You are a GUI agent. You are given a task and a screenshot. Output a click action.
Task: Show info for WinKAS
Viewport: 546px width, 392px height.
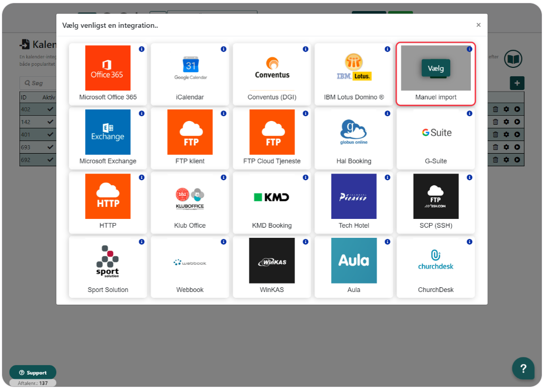(306, 242)
